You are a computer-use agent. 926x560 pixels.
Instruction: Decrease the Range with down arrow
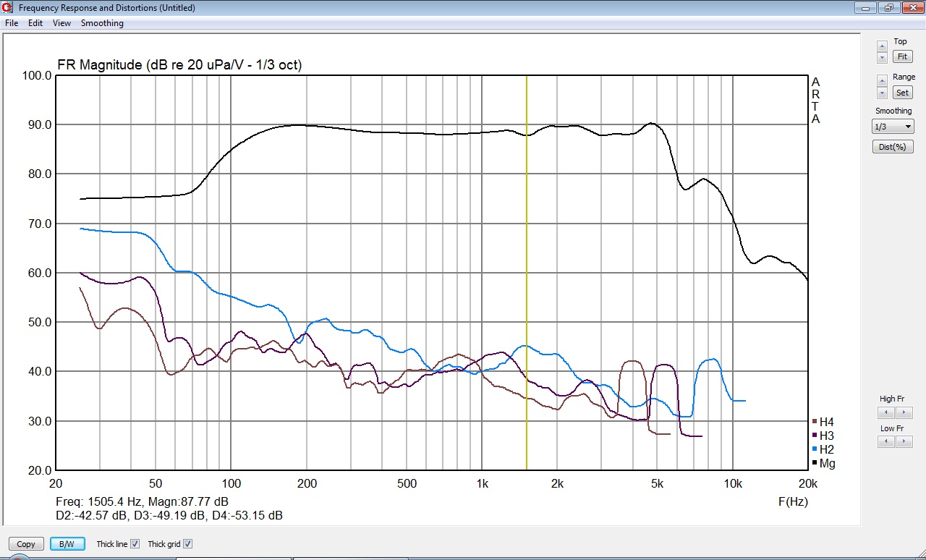[x=882, y=93]
